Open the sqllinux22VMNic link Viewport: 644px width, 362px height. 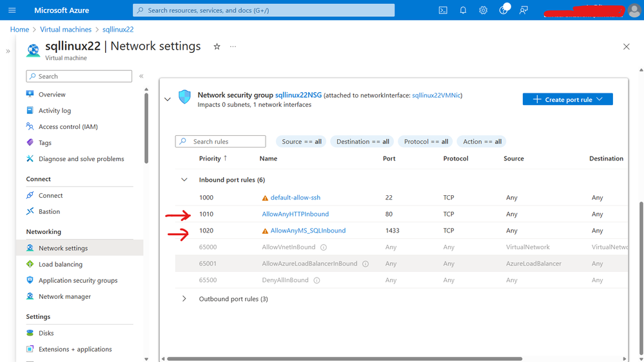[436, 95]
